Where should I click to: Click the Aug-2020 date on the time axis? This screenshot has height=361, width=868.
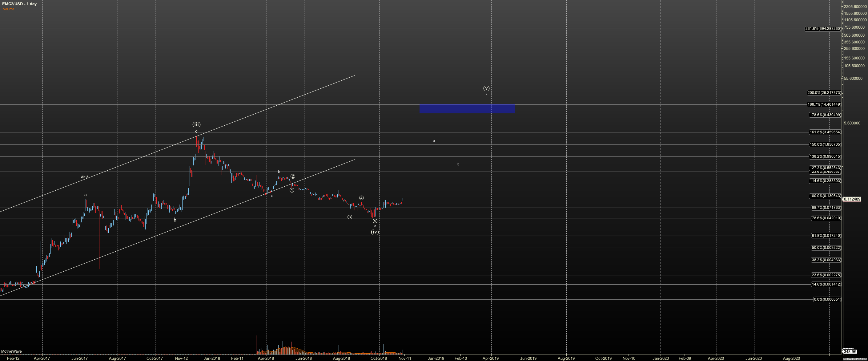pyautogui.click(x=791, y=358)
